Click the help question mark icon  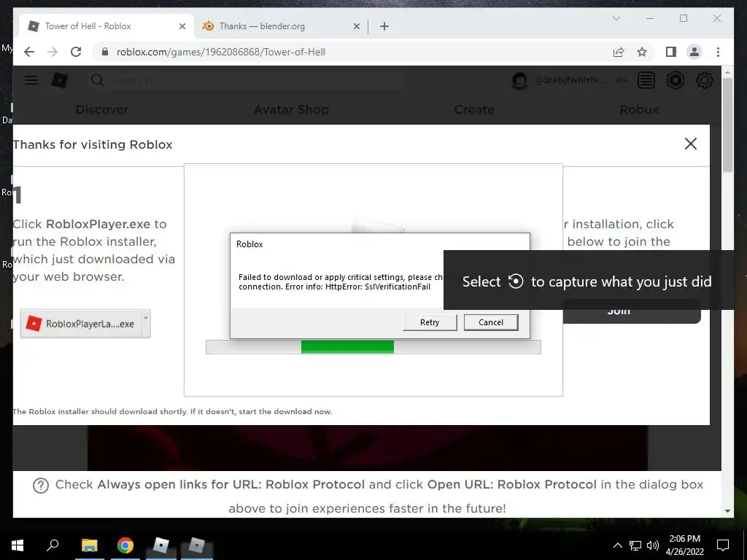click(41, 486)
